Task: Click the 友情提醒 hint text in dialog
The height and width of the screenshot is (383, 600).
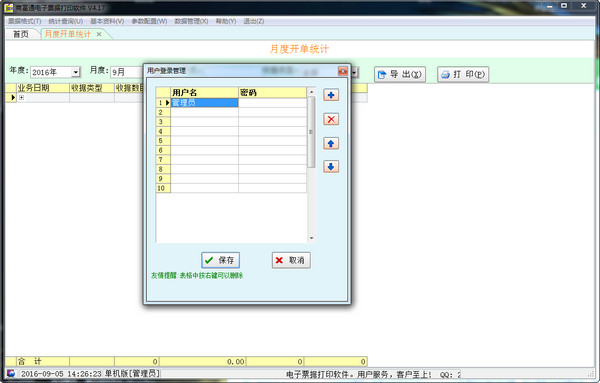Action: [x=197, y=275]
